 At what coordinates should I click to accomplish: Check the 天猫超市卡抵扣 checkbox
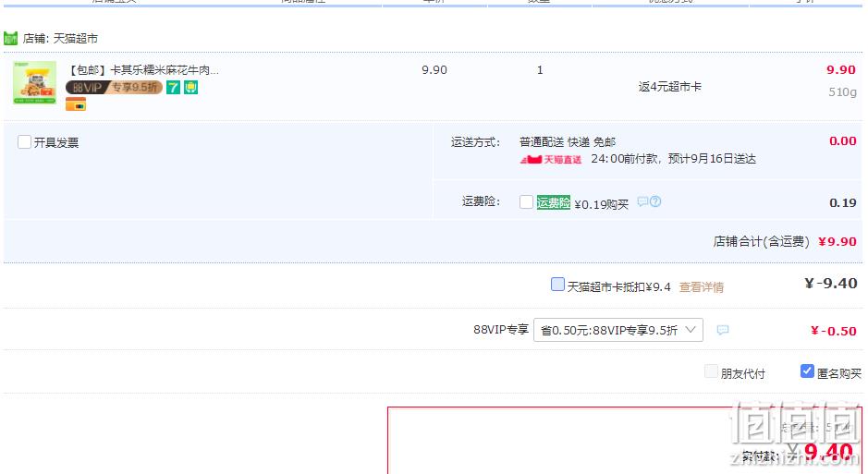click(x=557, y=285)
